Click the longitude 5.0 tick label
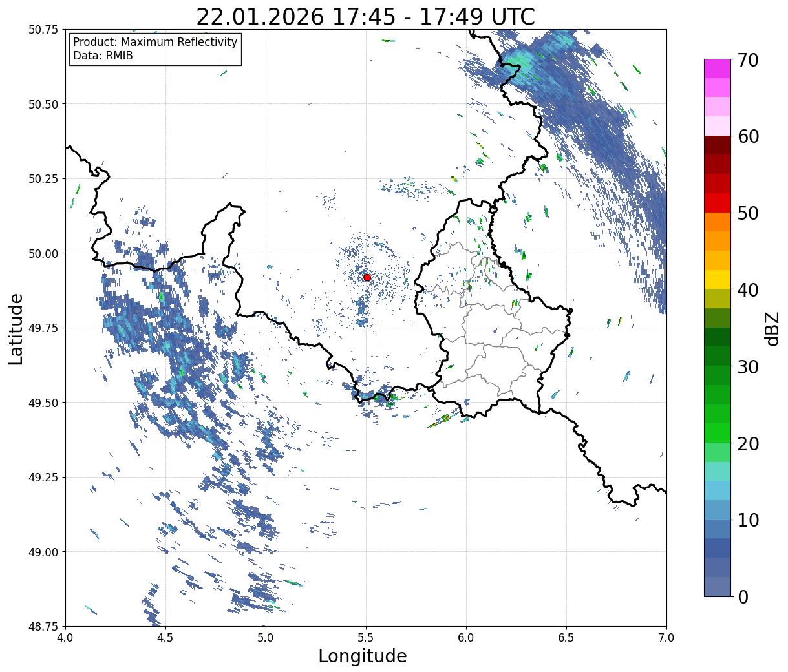 (x=266, y=638)
